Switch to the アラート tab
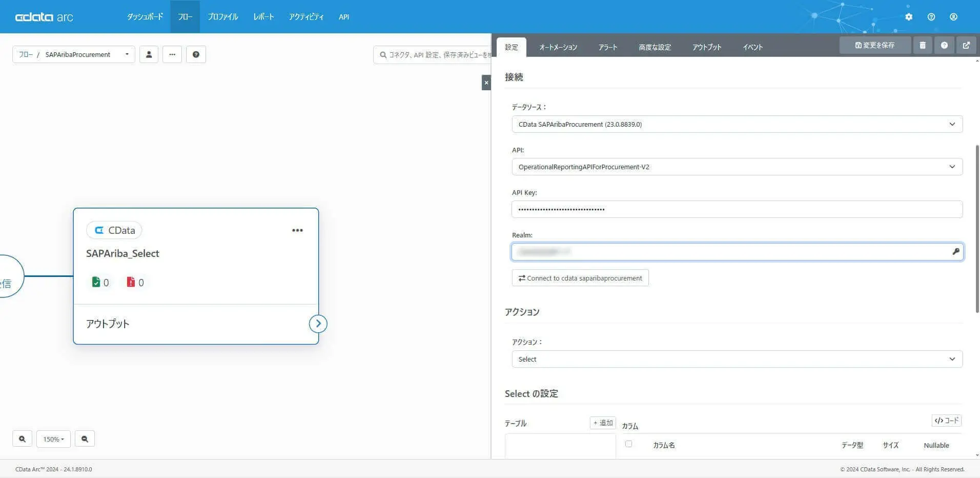This screenshot has width=980, height=478. (608, 47)
